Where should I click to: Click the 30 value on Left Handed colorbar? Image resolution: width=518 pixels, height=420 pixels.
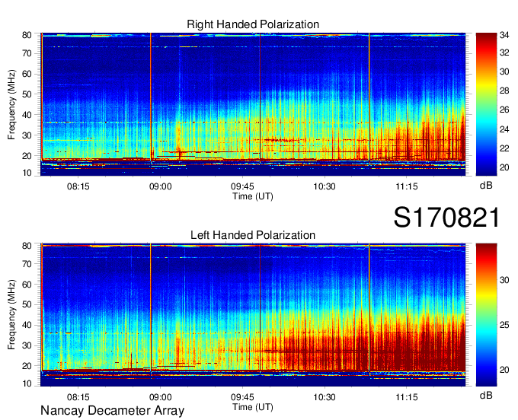coord(504,280)
